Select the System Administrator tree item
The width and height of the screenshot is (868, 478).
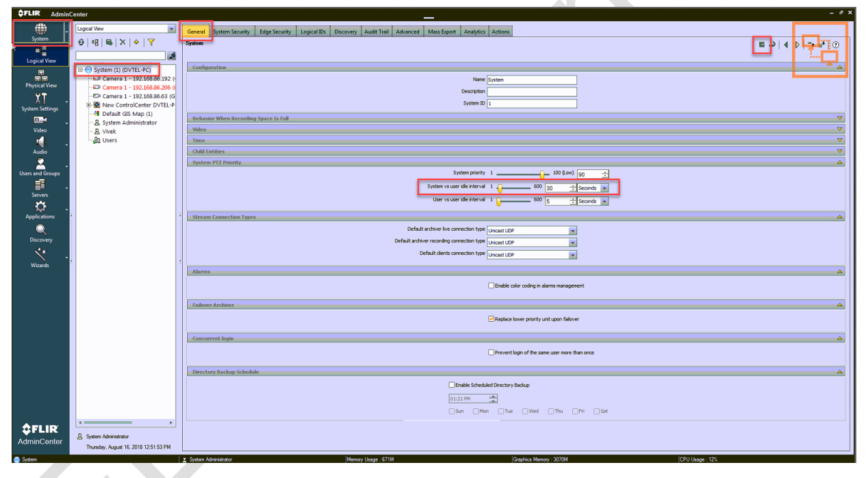click(x=129, y=123)
